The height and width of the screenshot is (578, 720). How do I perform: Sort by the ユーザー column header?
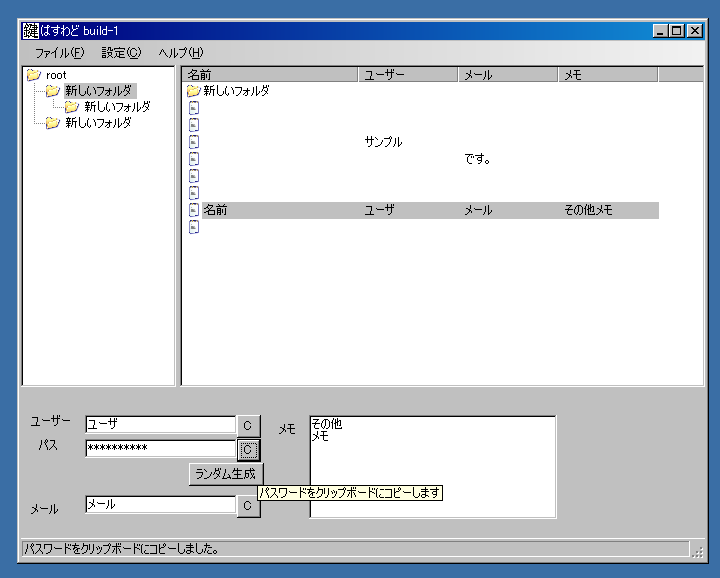408,75
